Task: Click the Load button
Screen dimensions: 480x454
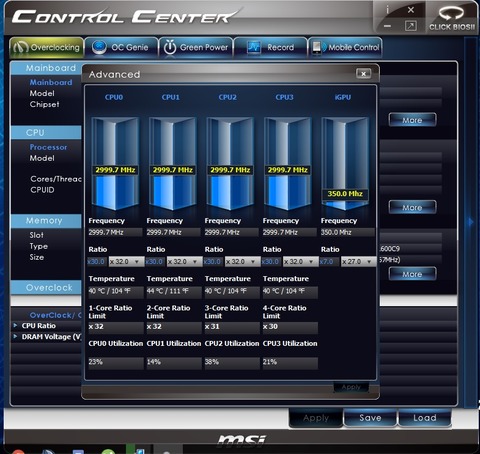Action: pos(425,418)
